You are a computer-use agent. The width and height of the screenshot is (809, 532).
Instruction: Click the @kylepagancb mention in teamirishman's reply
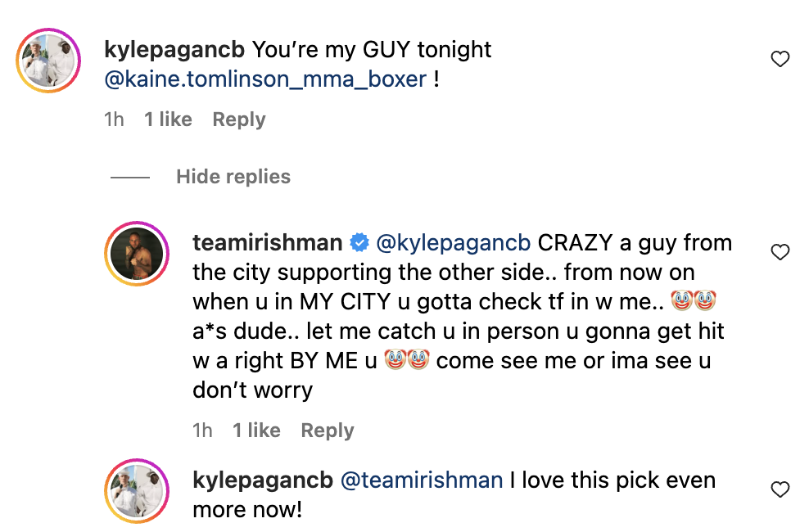[x=453, y=243]
